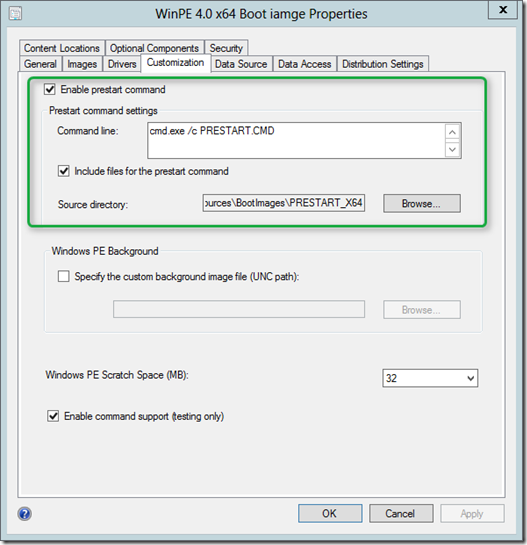The width and height of the screenshot is (527, 545).
Task: Click the command line scroll up arrow
Action: click(452, 132)
